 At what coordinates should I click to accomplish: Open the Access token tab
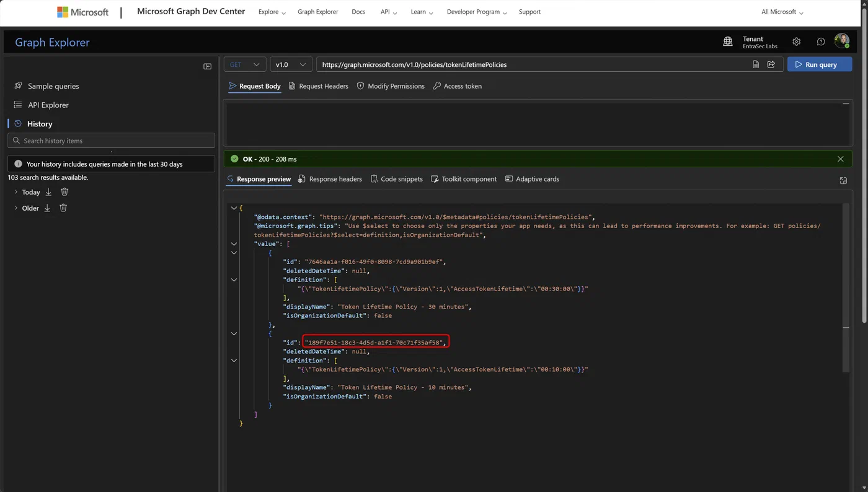pos(458,86)
